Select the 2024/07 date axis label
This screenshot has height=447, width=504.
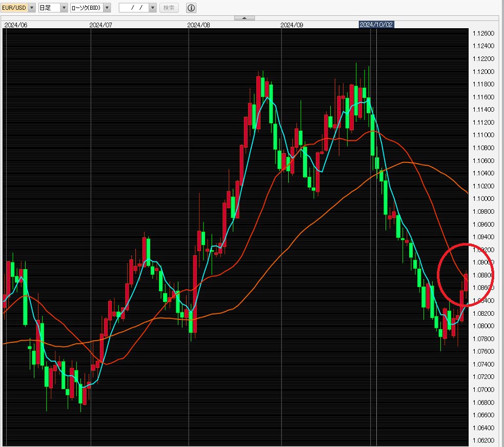(x=100, y=25)
